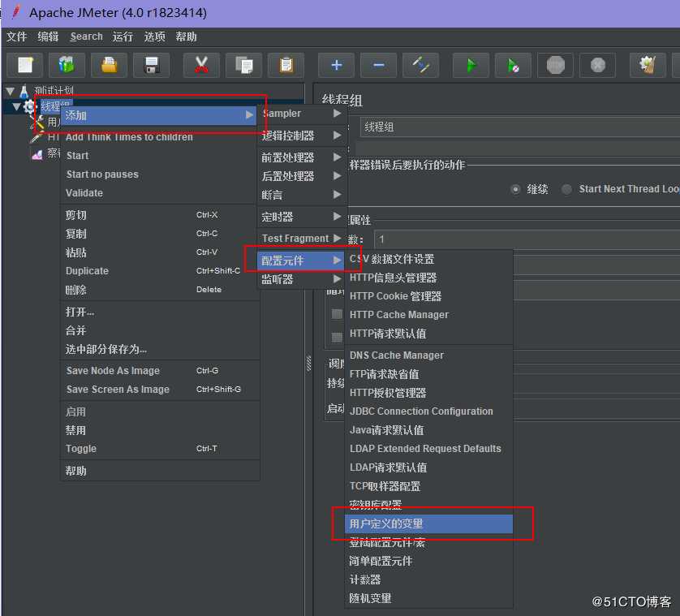Click the Cut scissors icon
This screenshot has height=616, width=680.
click(201, 66)
